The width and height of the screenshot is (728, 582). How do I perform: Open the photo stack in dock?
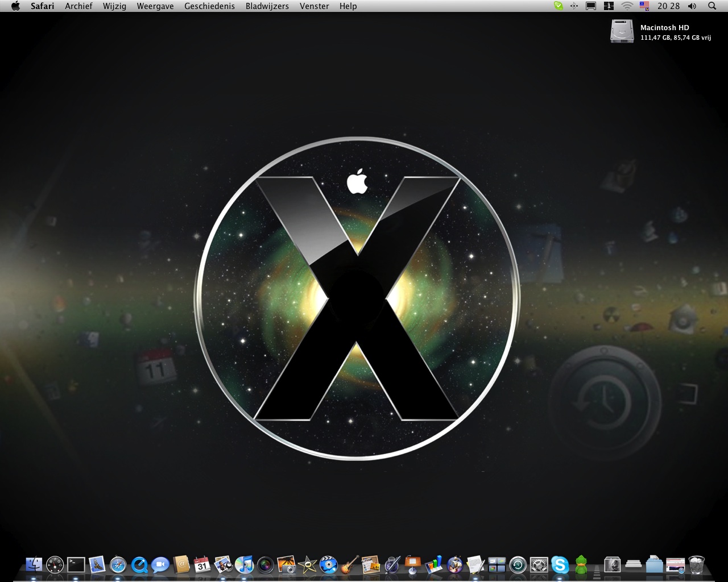tap(613, 564)
